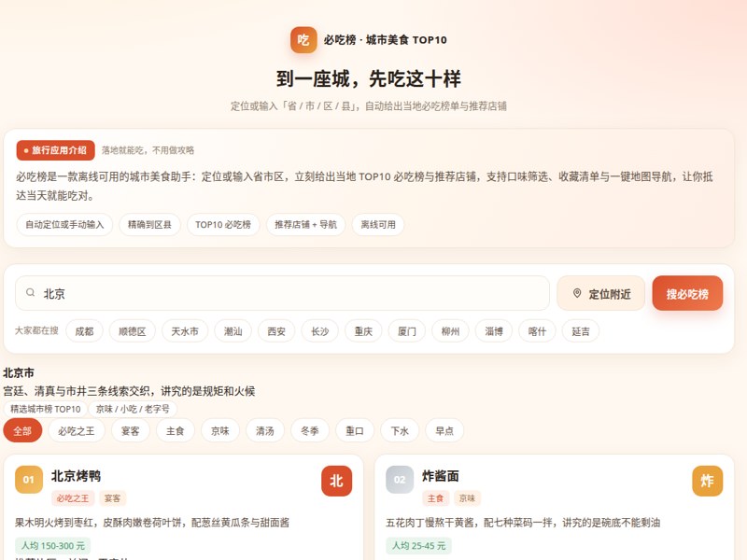Click the 01 rank badge of 北京烤鸭
Image resolution: width=747 pixels, height=560 pixels.
[29, 480]
